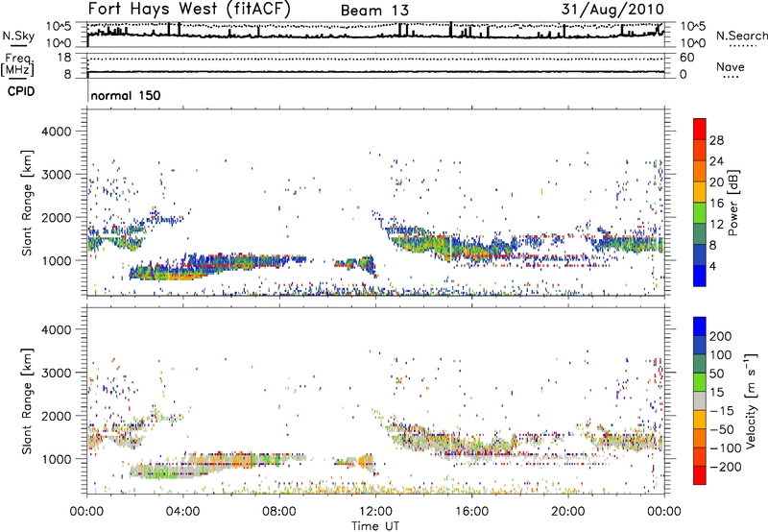Click the frequency axis value 18
768x532 pixels.
(x=63, y=58)
